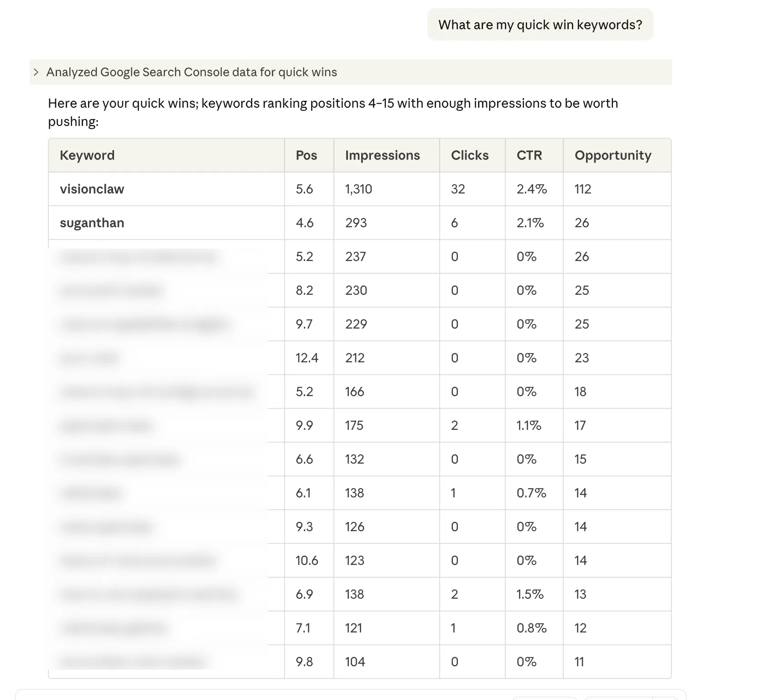This screenshot has width=758, height=700.
Task: Select the Clicks column header
Action: 469,155
